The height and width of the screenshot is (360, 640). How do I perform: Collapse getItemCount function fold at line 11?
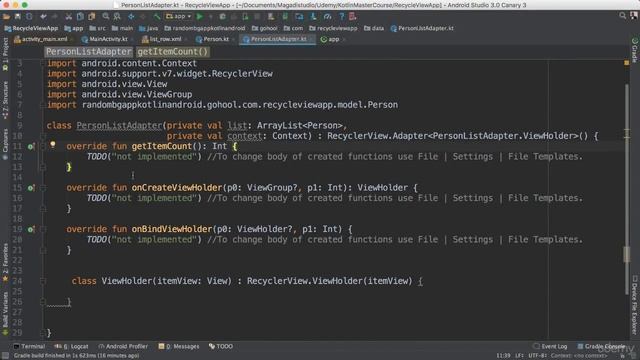tap(43, 147)
